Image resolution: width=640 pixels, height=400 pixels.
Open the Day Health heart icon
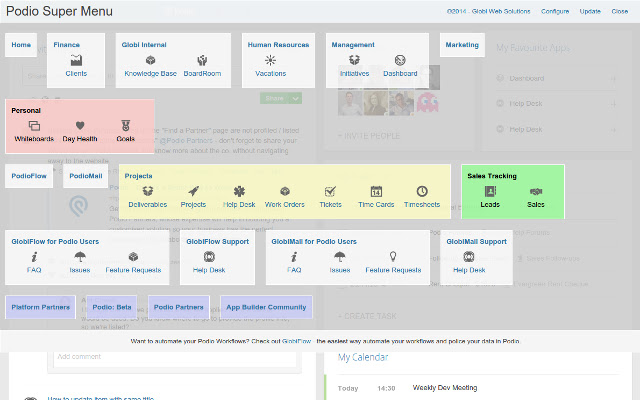[80, 126]
